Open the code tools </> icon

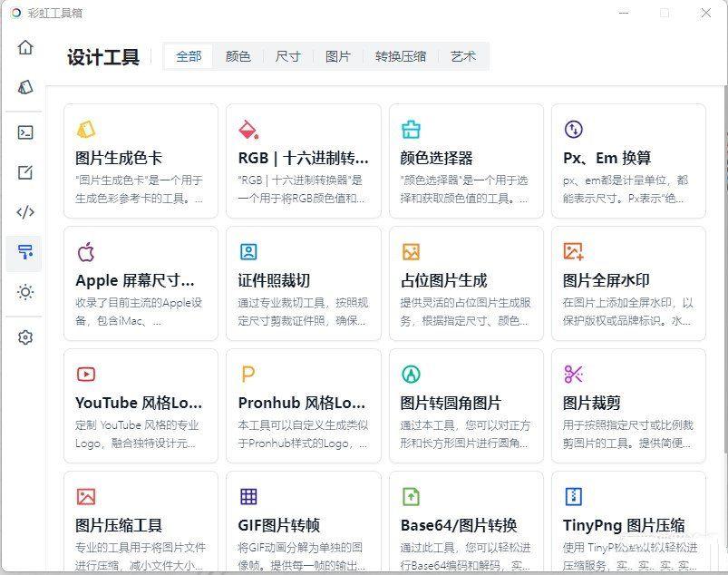[24, 211]
